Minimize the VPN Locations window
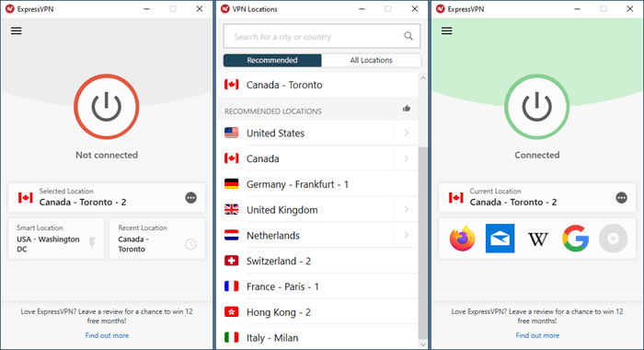Viewport: 644px width, 350px height. click(362, 8)
